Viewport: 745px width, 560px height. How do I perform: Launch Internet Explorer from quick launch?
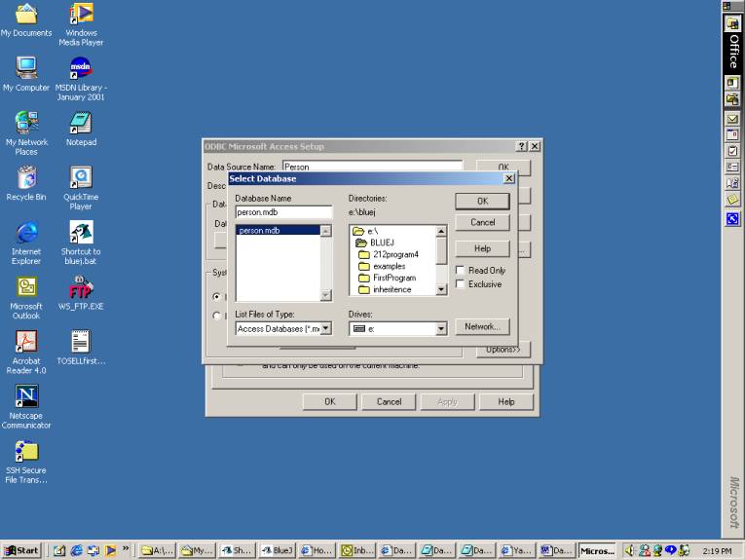tap(77, 550)
